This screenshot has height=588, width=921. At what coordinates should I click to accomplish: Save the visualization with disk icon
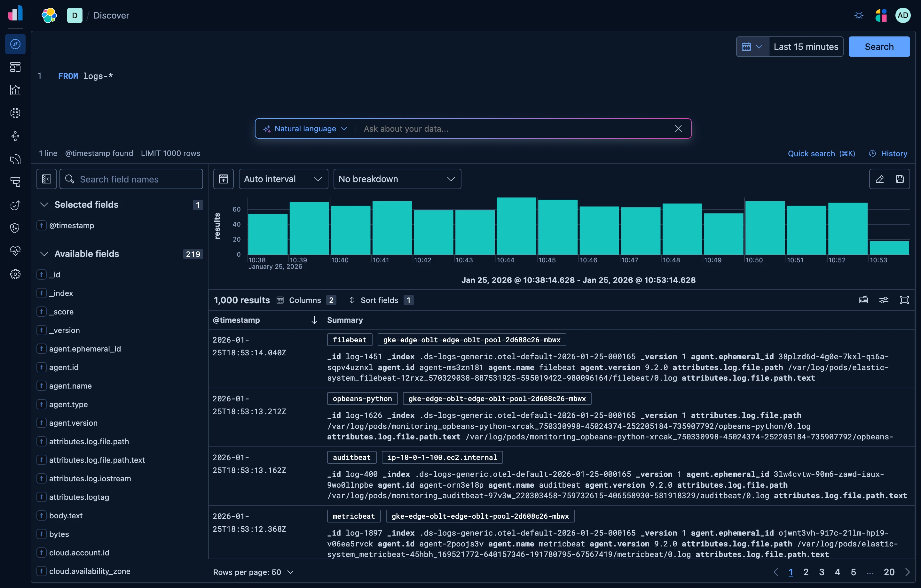point(900,179)
